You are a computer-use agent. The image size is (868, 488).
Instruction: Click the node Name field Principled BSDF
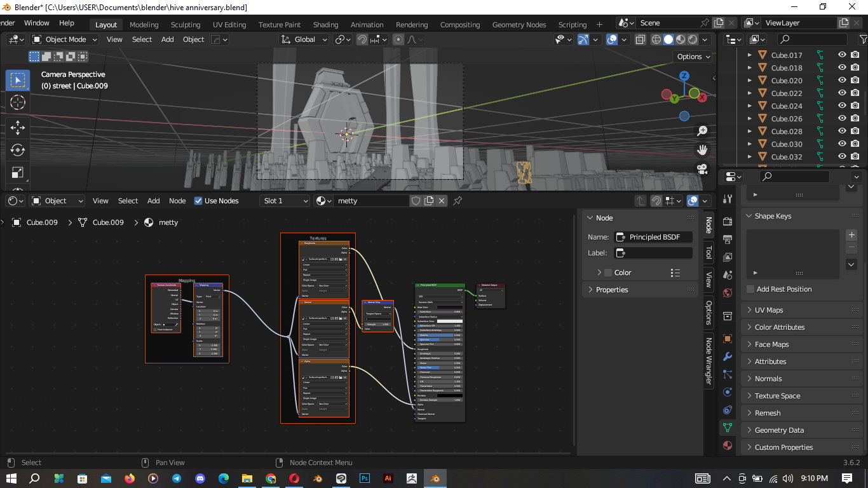click(653, 237)
